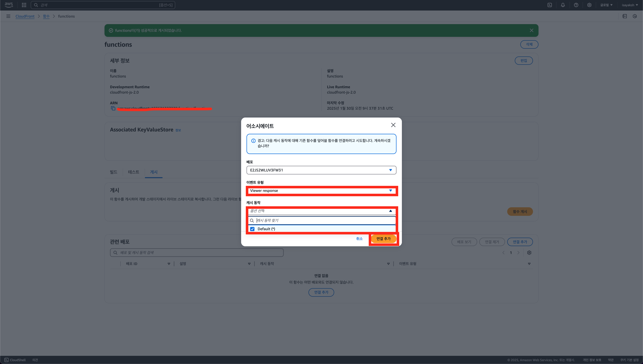Switch to the 빌드 tab
Image resolution: width=643 pixels, height=364 pixels.
click(114, 172)
